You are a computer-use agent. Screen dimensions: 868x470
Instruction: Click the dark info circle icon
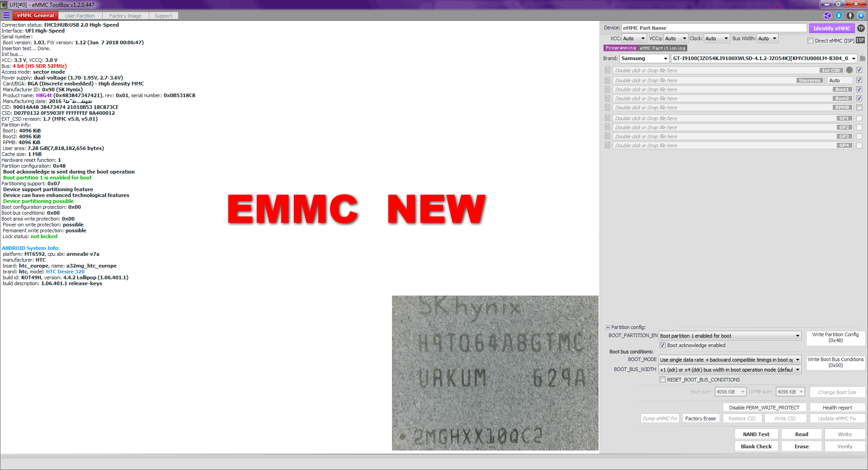(850, 15)
